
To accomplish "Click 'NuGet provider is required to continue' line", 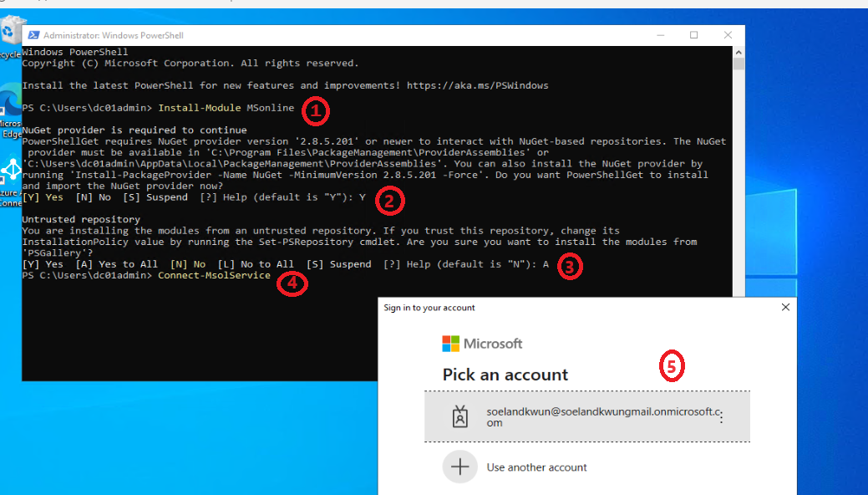I will point(135,130).
